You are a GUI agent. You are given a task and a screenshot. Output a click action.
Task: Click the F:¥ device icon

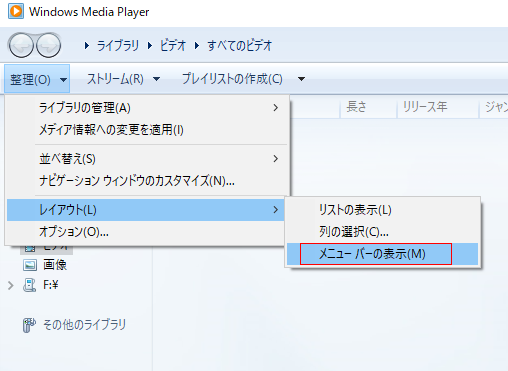point(30,285)
